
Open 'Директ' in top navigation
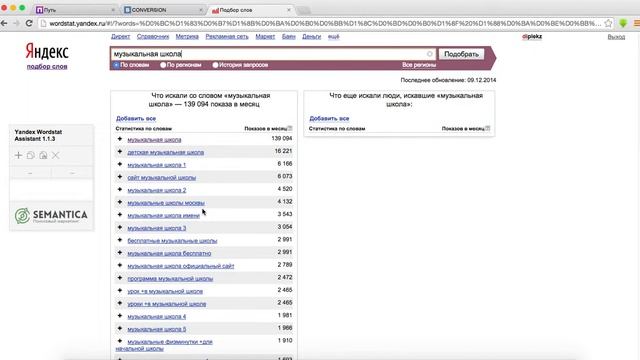coord(120,37)
